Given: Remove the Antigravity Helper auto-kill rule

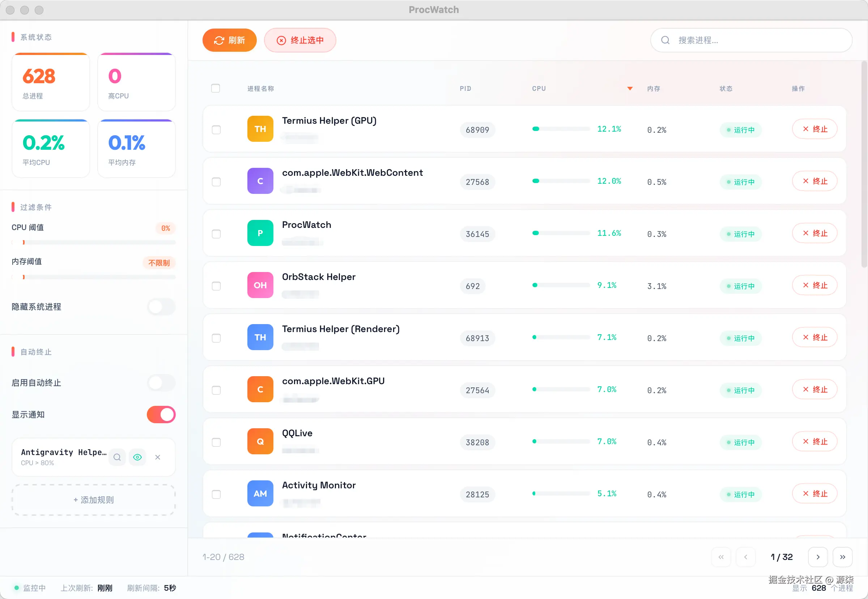Looking at the screenshot, I should point(158,457).
